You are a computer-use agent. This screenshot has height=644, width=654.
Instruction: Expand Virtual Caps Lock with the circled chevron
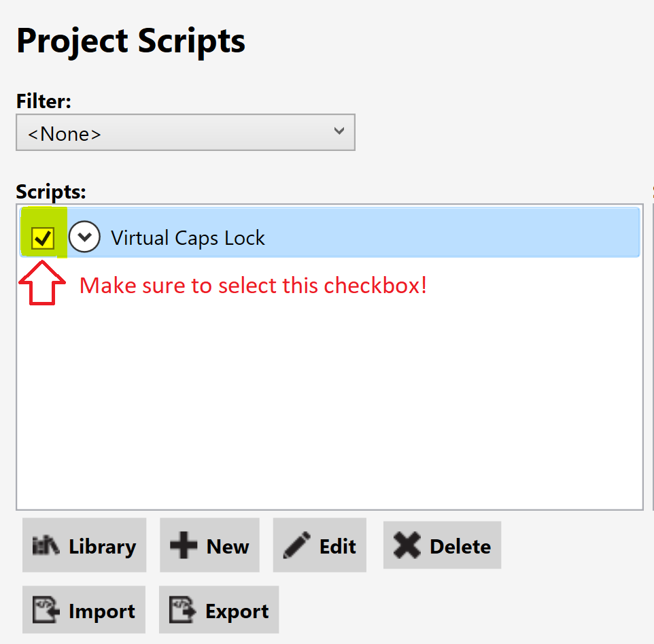tap(85, 237)
